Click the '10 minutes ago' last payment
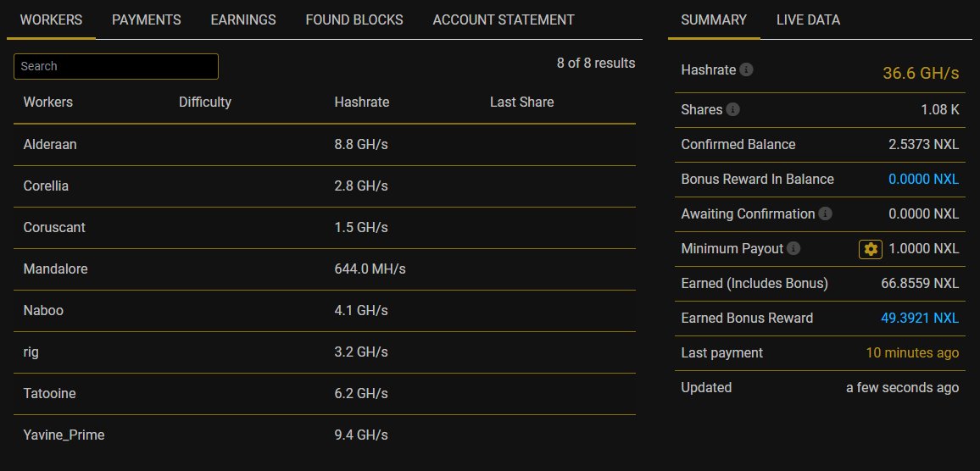Image resolution: width=980 pixels, height=471 pixels. point(912,353)
